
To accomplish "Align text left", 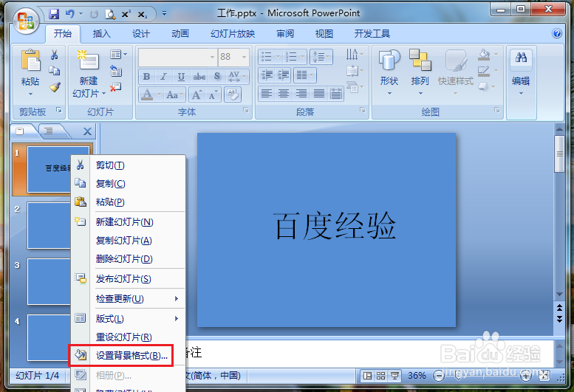I will (x=267, y=94).
